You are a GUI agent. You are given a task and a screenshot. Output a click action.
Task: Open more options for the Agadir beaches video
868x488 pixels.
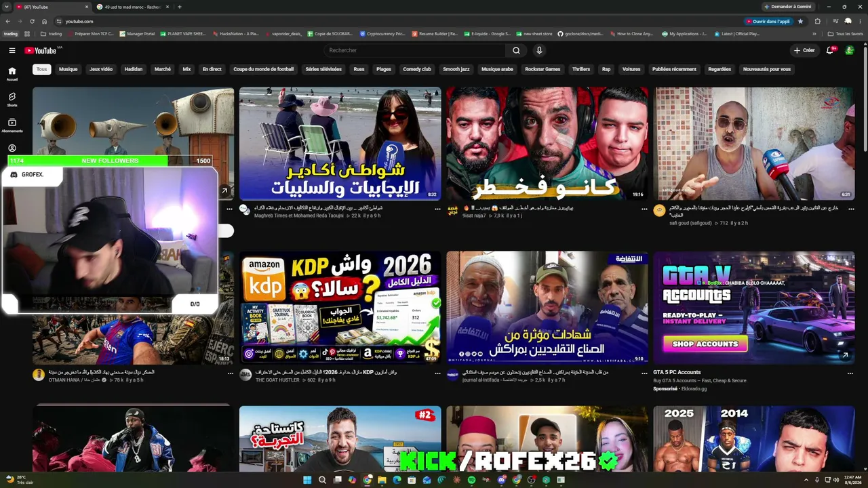click(437, 209)
